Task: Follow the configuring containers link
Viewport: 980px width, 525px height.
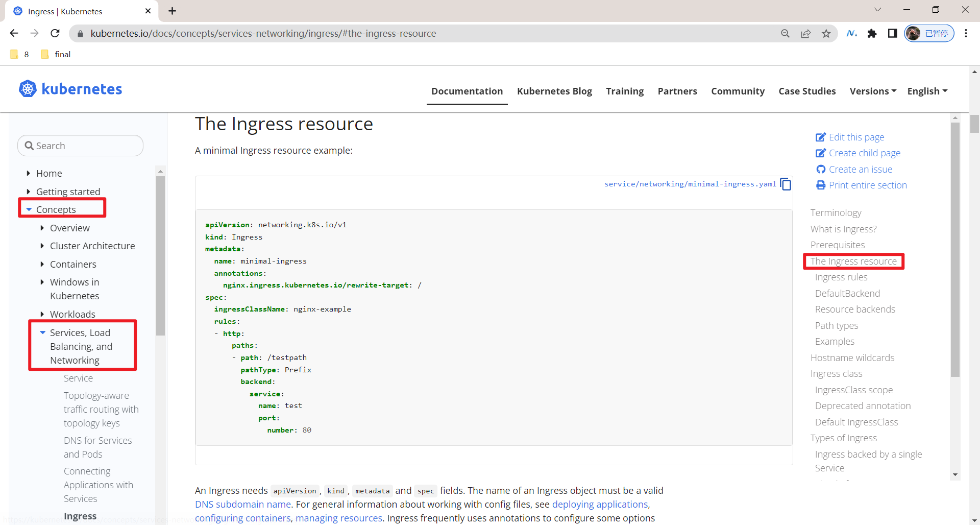Action: [x=242, y=518]
